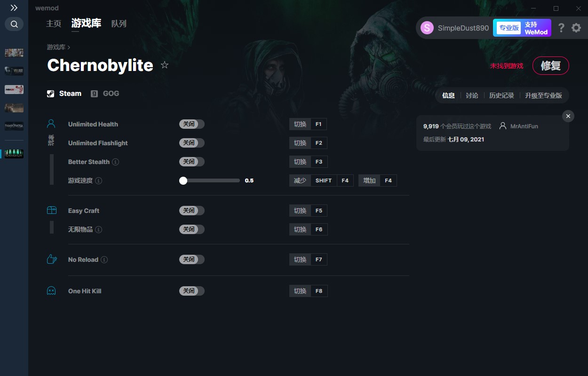
Task: Open the fourth game thumbnail in sidebar
Action: (14, 108)
